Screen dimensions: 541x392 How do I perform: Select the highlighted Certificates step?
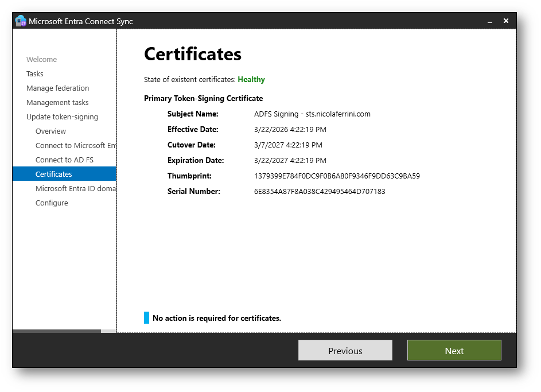point(53,174)
